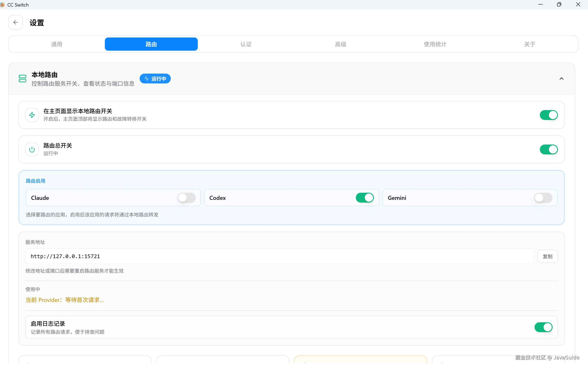
Task: Switch to the 使用统计 tab
Action: [435, 44]
